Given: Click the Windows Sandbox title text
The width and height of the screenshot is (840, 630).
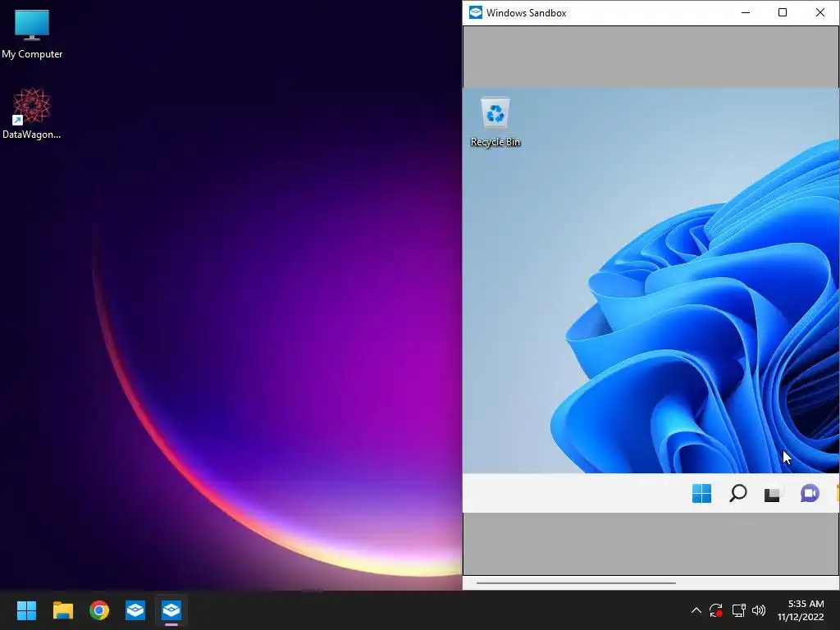Looking at the screenshot, I should [x=526, y=13].
